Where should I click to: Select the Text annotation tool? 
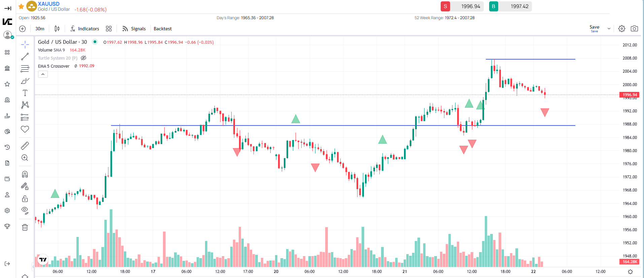(25, 93)
